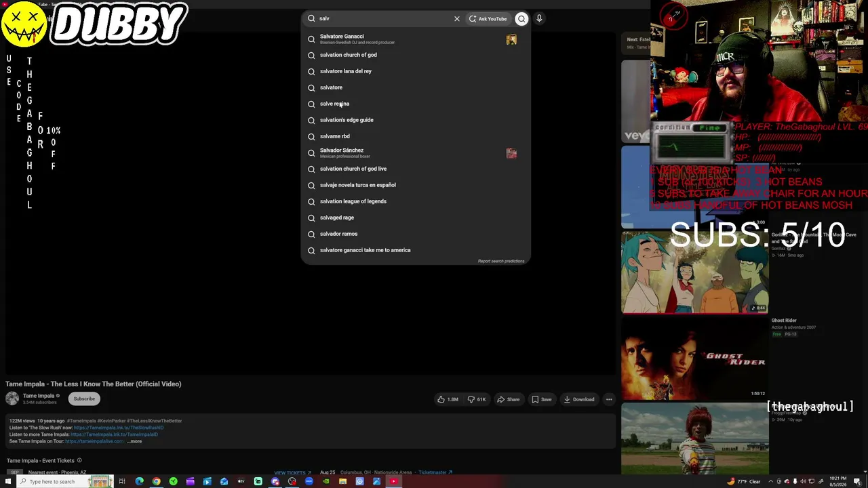
Task: Subscribe to the Tame Impala channel
Action: pos(84,399)
